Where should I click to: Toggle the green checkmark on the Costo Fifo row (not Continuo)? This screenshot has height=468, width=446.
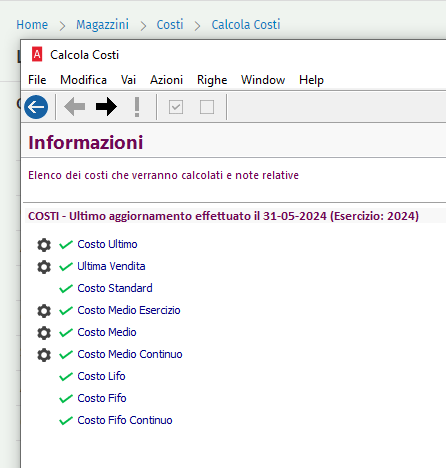pyautogui.click(x=66, y=399)
